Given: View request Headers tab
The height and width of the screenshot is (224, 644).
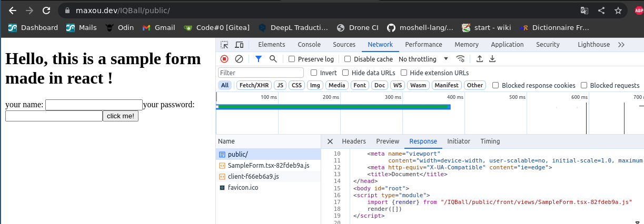Looking at the screenshot, I should coord(354,141).
